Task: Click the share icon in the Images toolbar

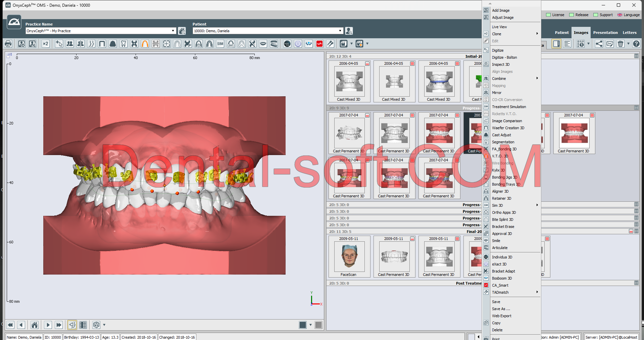Action: tap(599, 44)
